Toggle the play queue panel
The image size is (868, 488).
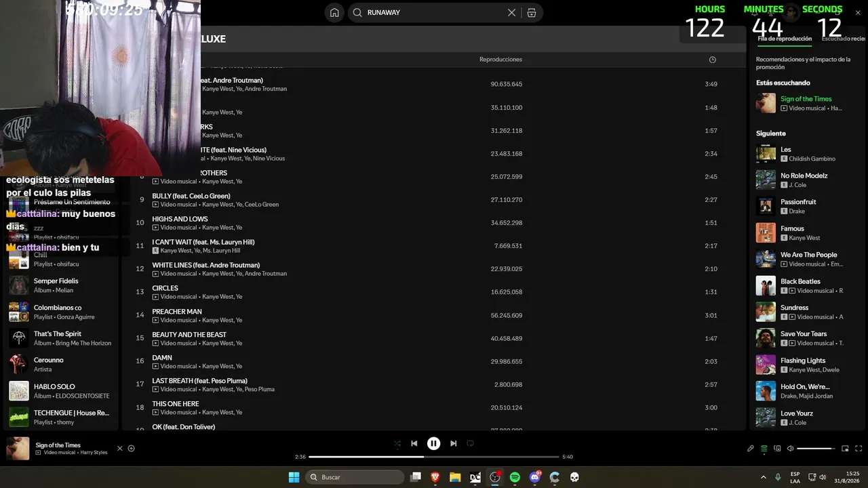click(x=764, y=448)
